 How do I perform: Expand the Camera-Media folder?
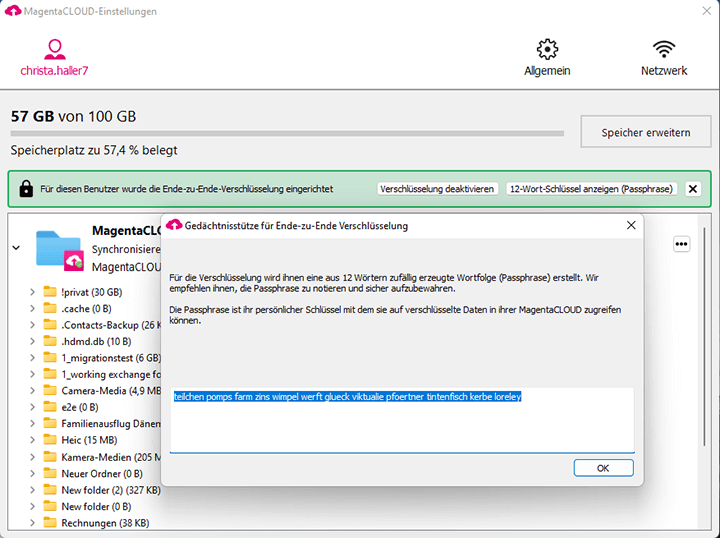tap(33, 391)
